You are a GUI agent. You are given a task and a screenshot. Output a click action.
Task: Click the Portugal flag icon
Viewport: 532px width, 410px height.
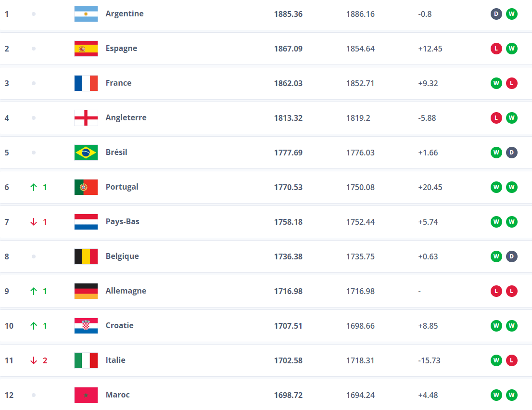(86, 187)
